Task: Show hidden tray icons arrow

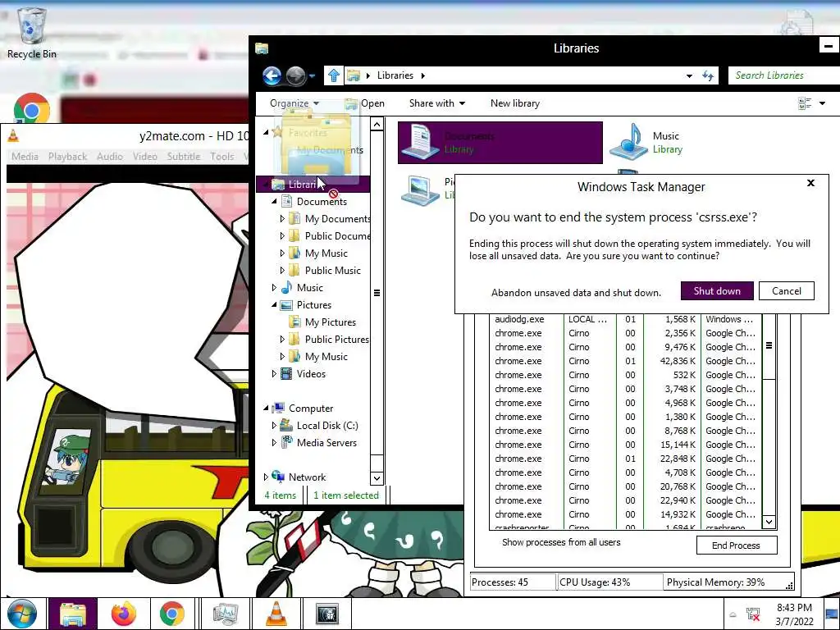Action: 733,614
